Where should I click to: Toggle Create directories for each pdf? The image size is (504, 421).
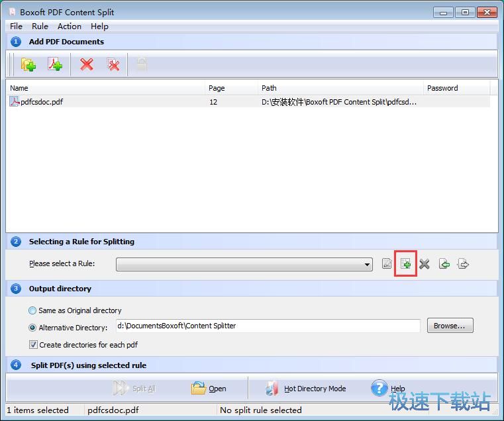click(33, 344)
